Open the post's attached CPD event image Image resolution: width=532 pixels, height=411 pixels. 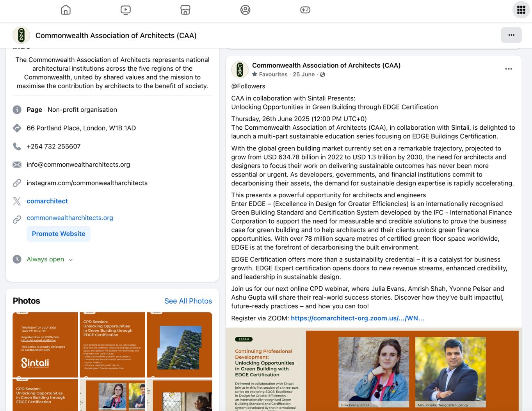pos(374,369)
